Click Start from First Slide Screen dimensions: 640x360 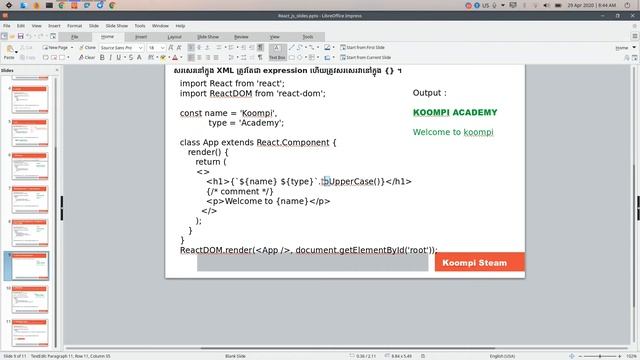click(362, 47)
